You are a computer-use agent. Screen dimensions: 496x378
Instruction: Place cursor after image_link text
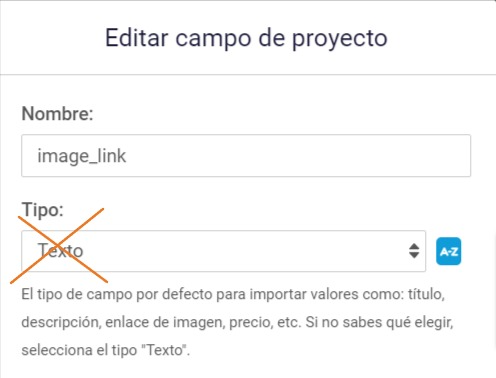point(127,156)
